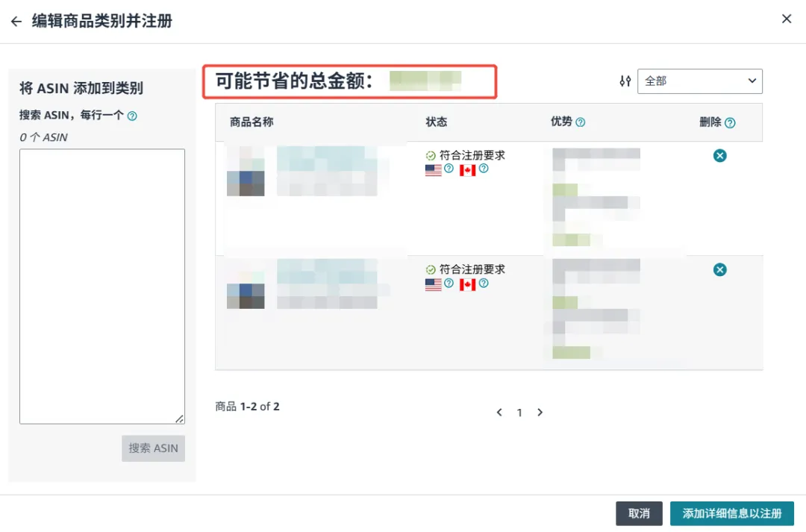Remove the first product via its delete icon
The image size is (806, 532).
click(719, 155)
